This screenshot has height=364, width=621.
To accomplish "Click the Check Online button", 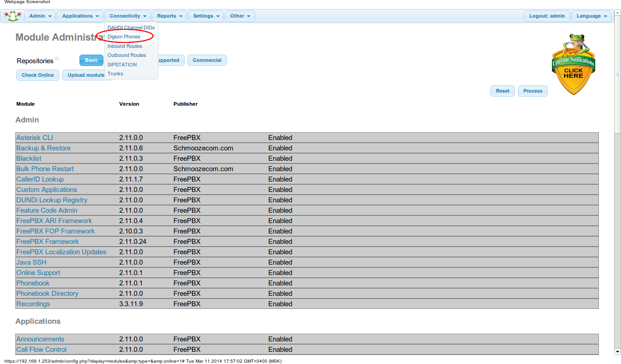I will tap(37, 75).
